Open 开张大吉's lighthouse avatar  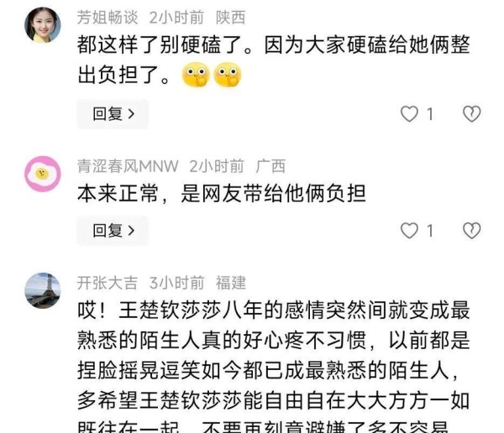(43, 290)
